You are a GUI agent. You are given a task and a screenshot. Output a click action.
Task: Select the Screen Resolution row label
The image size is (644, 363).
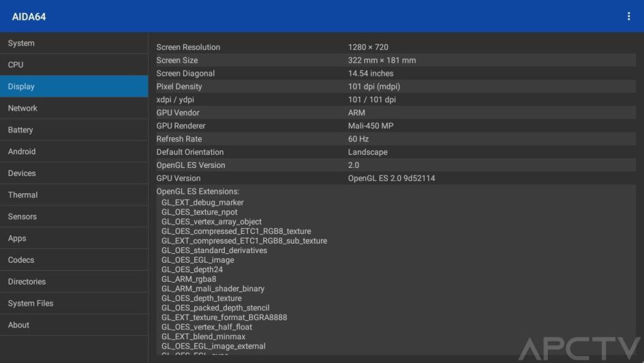[188, 47]
